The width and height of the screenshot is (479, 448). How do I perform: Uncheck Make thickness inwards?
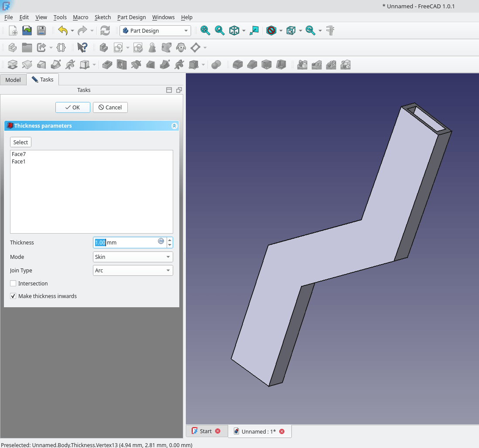pyautogui.click(x=13, y=296)
